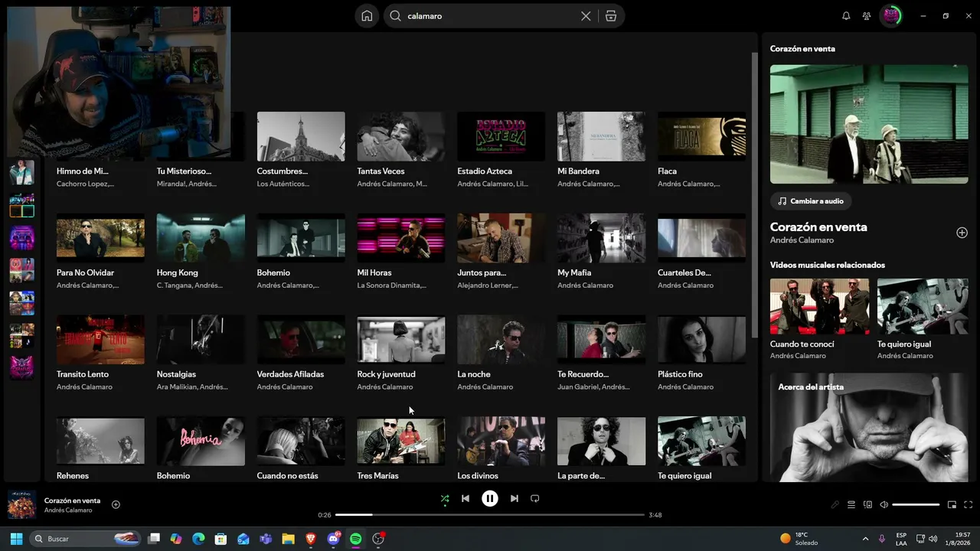This screenshot has width=980, height=551.
Task: Open Task View in the taskbar
Action: [154, 539]
